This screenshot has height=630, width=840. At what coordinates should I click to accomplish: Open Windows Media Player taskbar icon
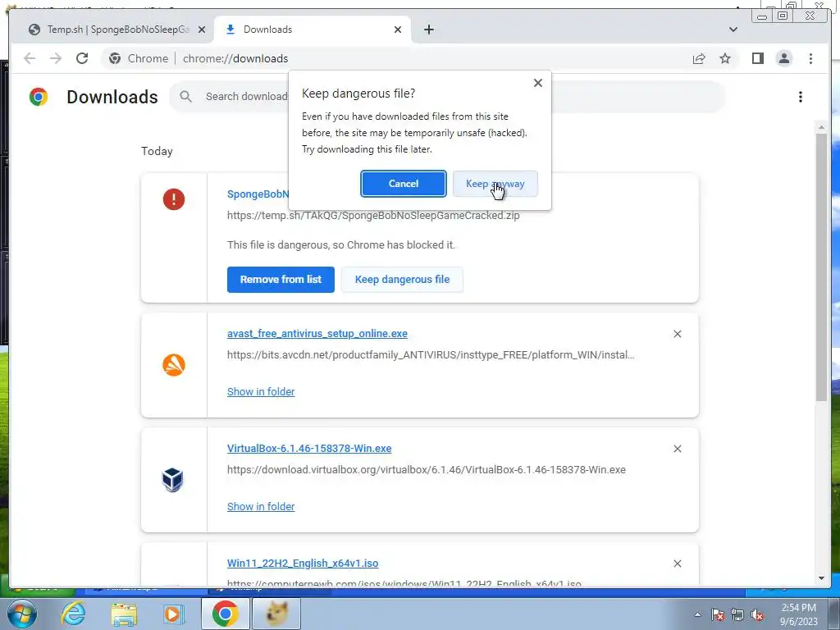(174, 614)
